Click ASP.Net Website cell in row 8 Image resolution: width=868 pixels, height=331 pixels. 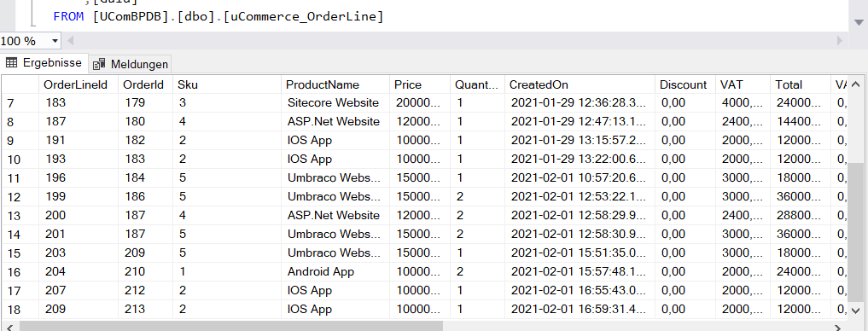pyautogui.click(x=335, y=122)
